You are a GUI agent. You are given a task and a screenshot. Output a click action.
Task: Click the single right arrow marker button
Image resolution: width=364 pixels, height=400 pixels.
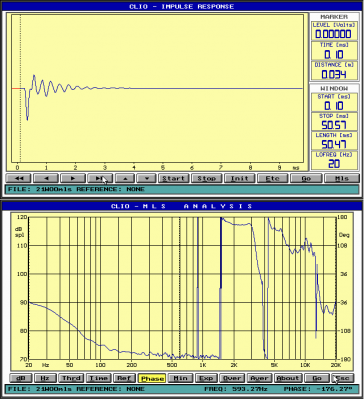pos(73,178)
